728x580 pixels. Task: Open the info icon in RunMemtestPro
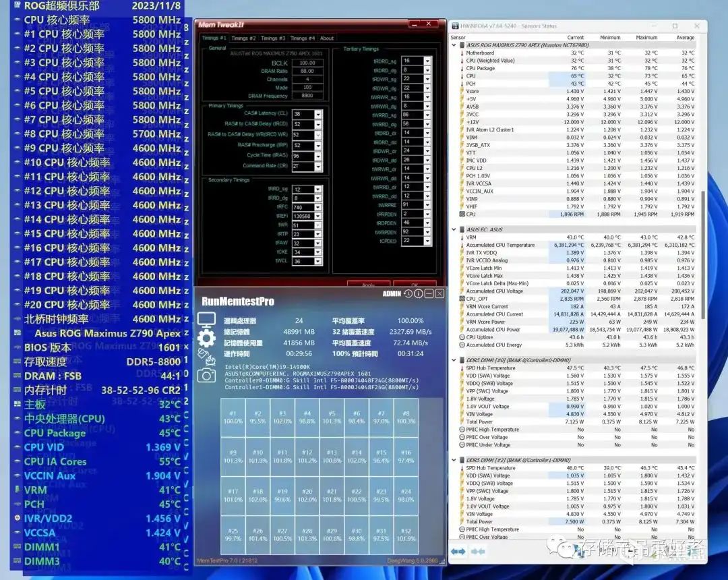419,293
